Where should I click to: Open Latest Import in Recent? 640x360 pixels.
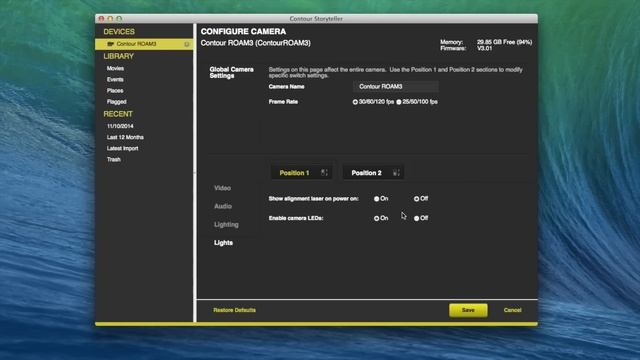(x=122, y=149)
